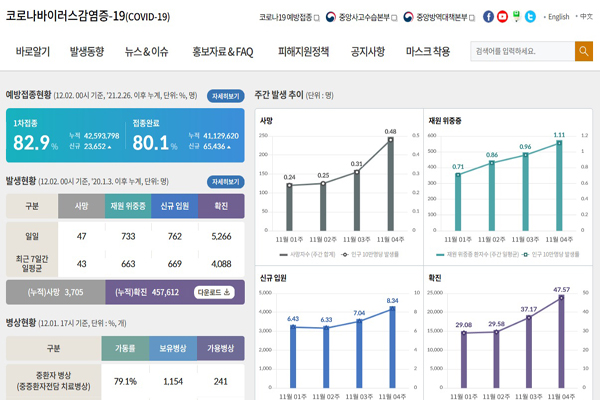Click 0.24 data point in 사망 chart
This screenshot has height=400, width=600.
click(x=289, y=185)
